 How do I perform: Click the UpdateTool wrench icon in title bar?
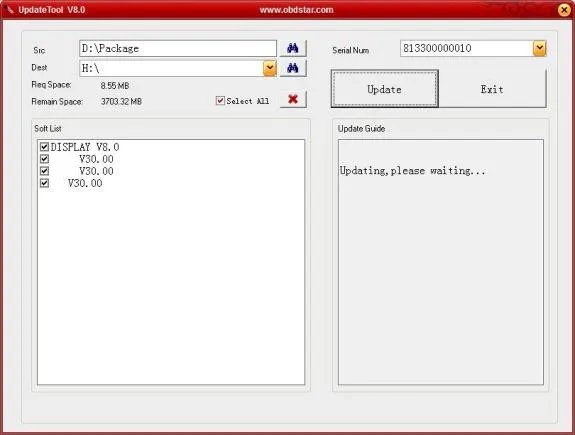(x=10, y=10)
